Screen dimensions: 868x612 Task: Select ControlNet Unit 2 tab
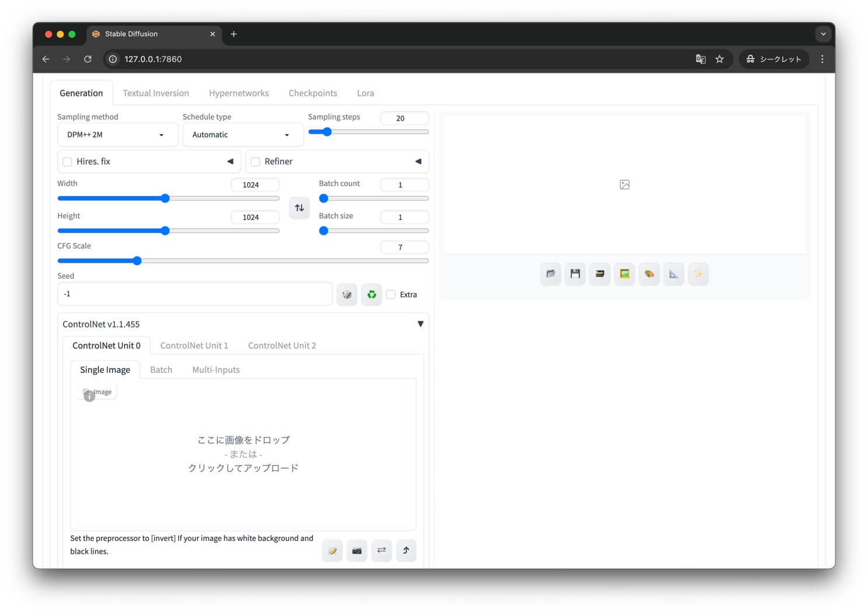pyautogui.click(x=282, y=346)
